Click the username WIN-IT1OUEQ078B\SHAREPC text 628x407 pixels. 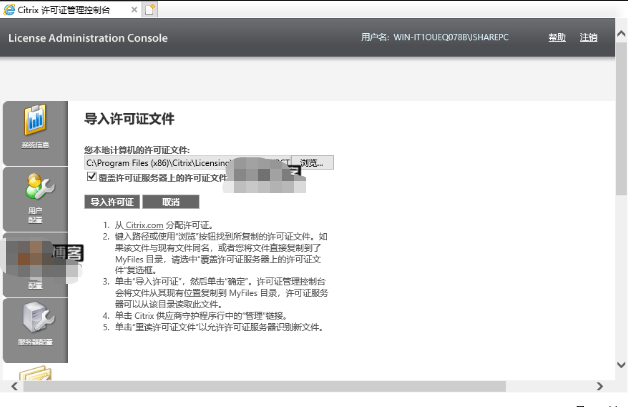[x=451, y=37]
